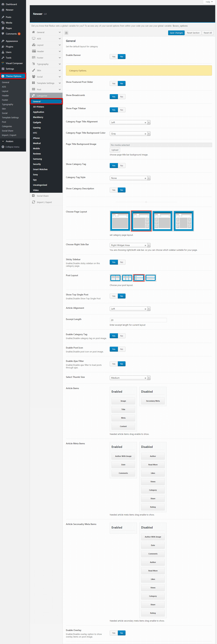
Task: Open the Gadgets category submenu item
Action: [37, 123]
